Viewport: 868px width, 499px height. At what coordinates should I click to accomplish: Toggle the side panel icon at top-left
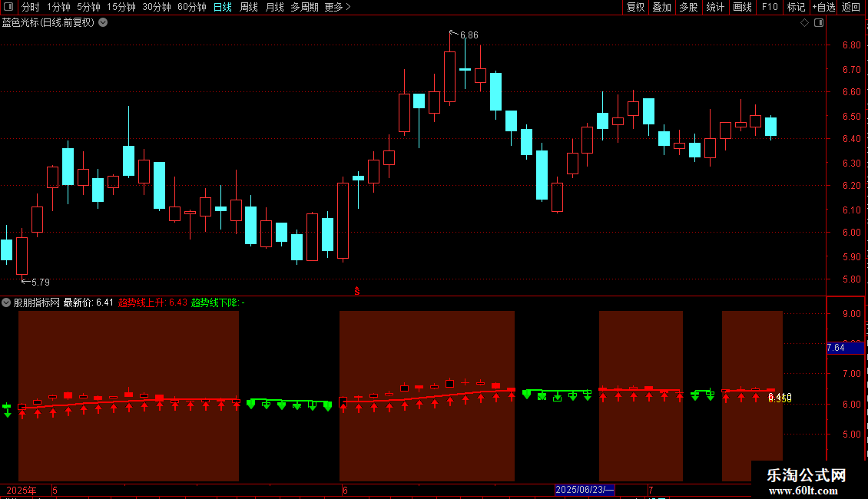pyautogui.click(x=8, y=7)
